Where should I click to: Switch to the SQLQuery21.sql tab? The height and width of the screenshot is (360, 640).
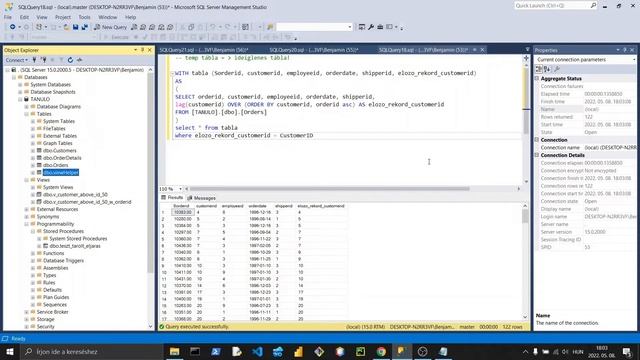pos(204,50)
